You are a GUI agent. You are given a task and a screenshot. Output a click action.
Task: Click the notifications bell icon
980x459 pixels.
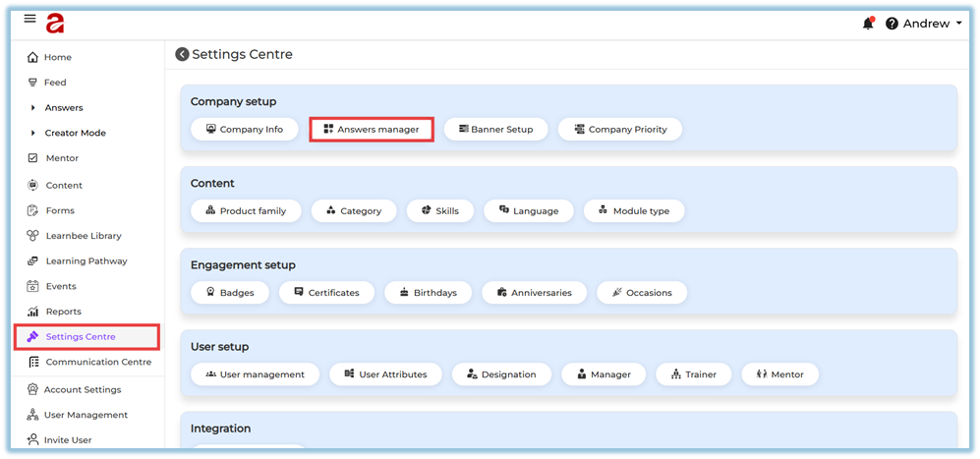click(867, 24)
